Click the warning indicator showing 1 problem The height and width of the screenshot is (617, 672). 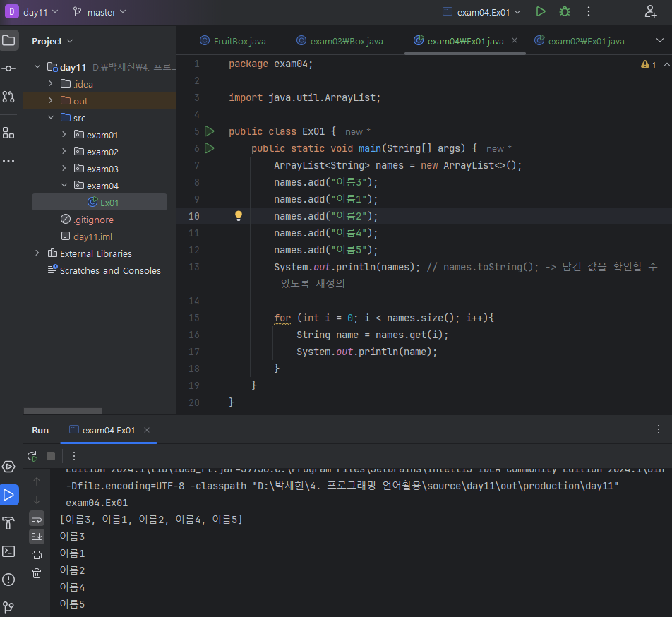pos(649,65)
